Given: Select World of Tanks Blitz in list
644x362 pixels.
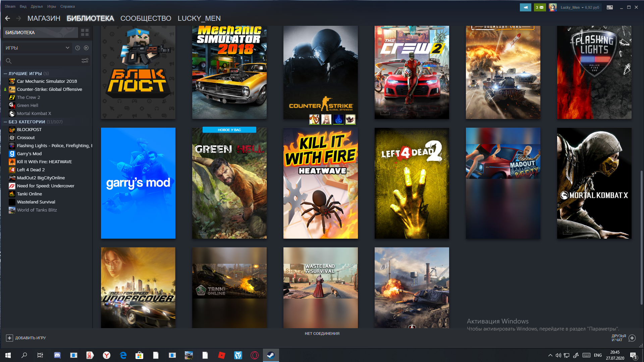Looking at the screenshot, I should 37,210.
